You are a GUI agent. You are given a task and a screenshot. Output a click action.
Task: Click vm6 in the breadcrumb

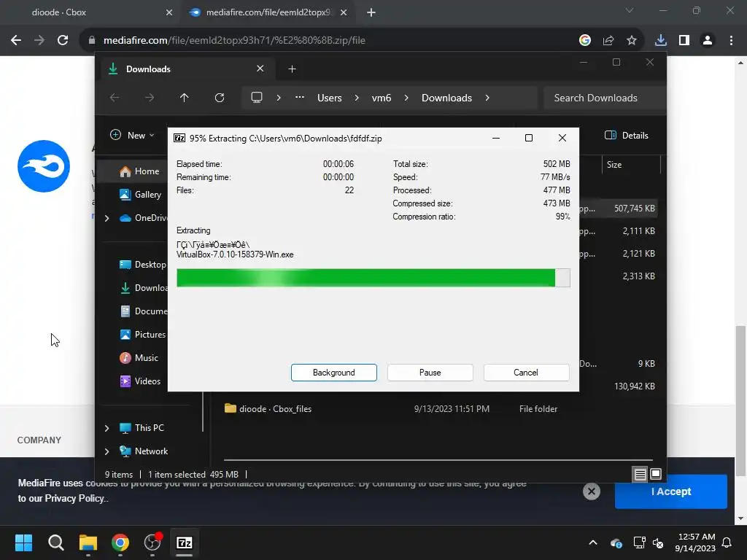381,98
